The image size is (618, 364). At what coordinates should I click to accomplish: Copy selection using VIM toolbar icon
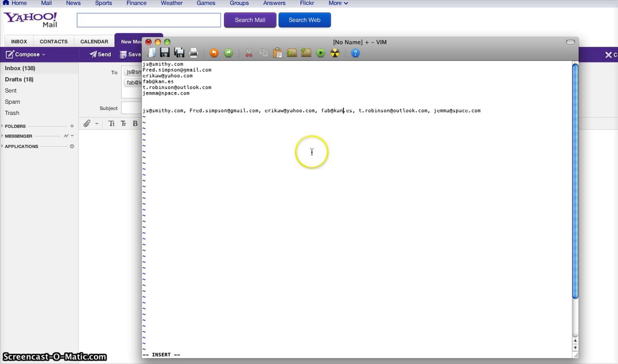click(263, 53)
